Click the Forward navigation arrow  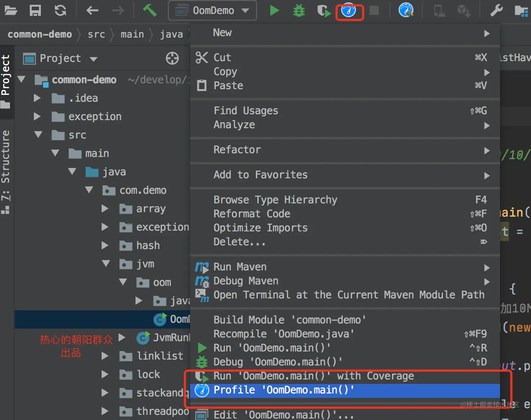[x=118, y=10]
